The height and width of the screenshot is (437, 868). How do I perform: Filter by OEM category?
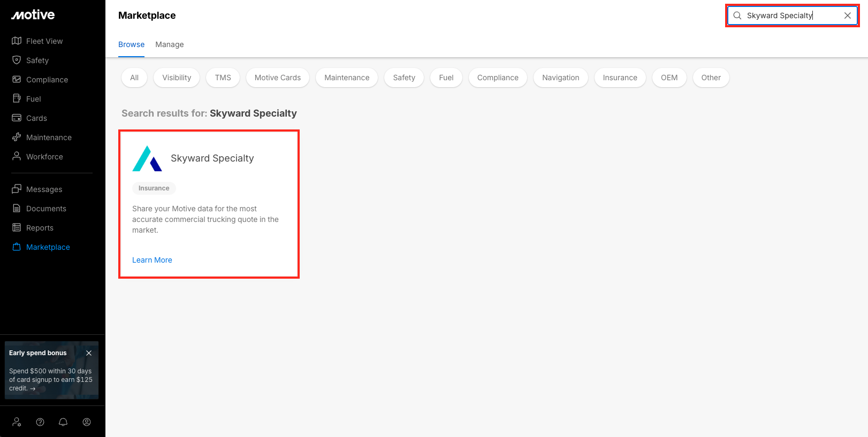[x=669, y=78]
